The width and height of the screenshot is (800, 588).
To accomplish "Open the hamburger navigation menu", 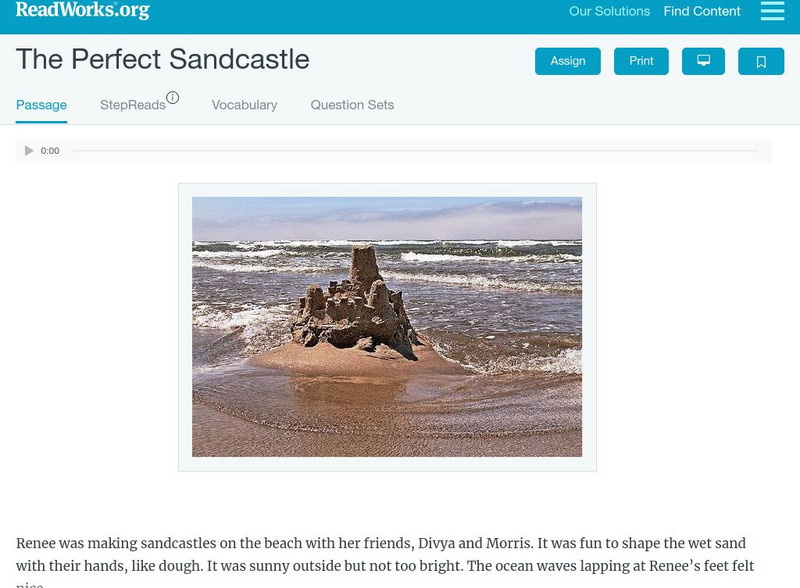I will [769, 12].
